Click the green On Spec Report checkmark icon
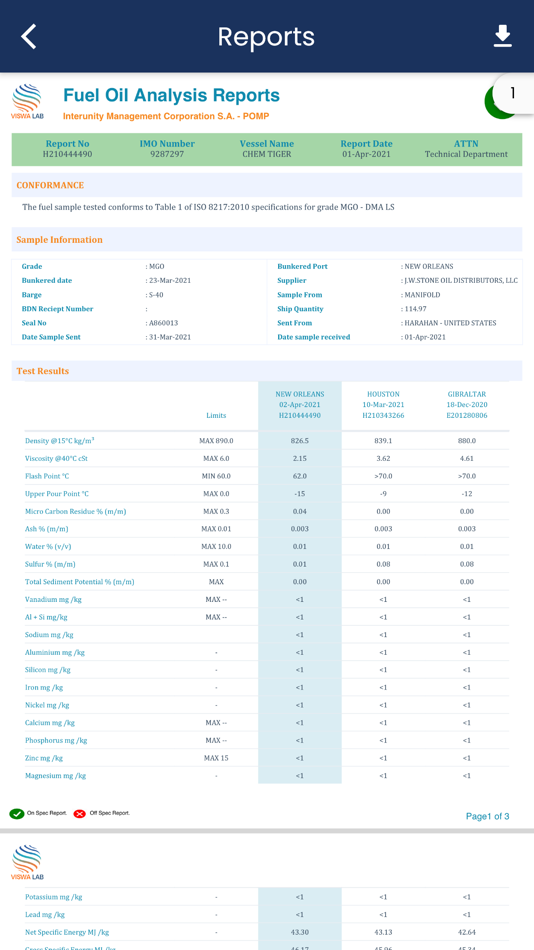The width and height of the screenshot is (534, 950). coord(16,814)
